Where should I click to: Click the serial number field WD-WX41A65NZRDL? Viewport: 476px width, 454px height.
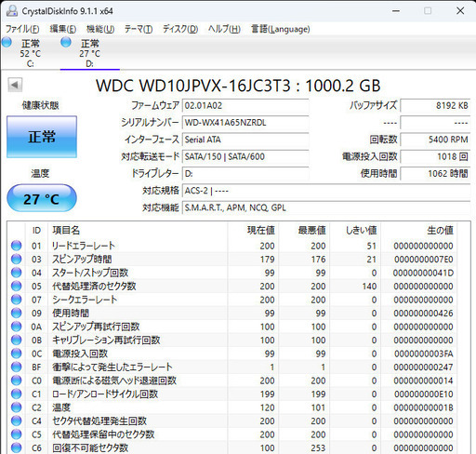click(245, 123)
